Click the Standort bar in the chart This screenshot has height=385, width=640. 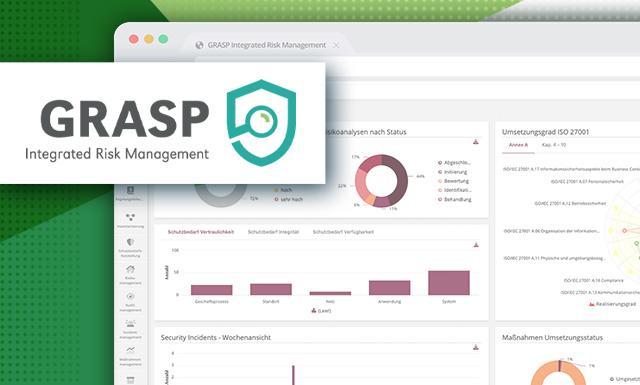click(x=271, y=289)
